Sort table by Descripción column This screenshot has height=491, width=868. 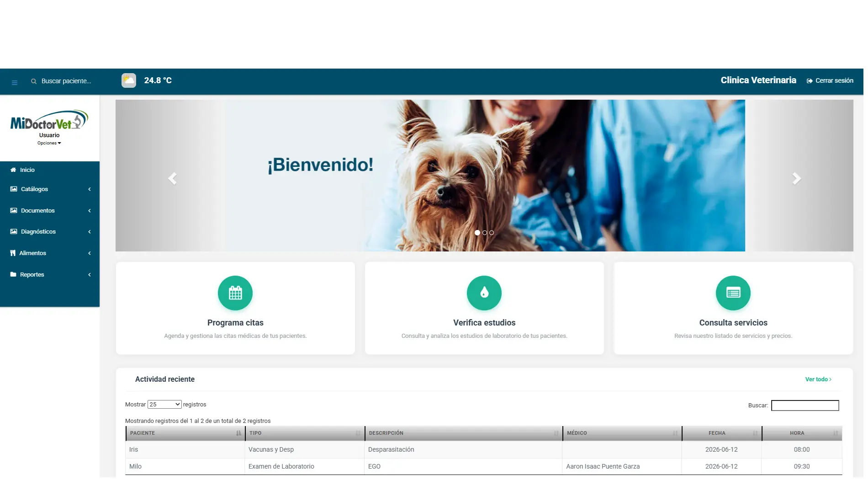pyautogui.click(x=464, y=433)
